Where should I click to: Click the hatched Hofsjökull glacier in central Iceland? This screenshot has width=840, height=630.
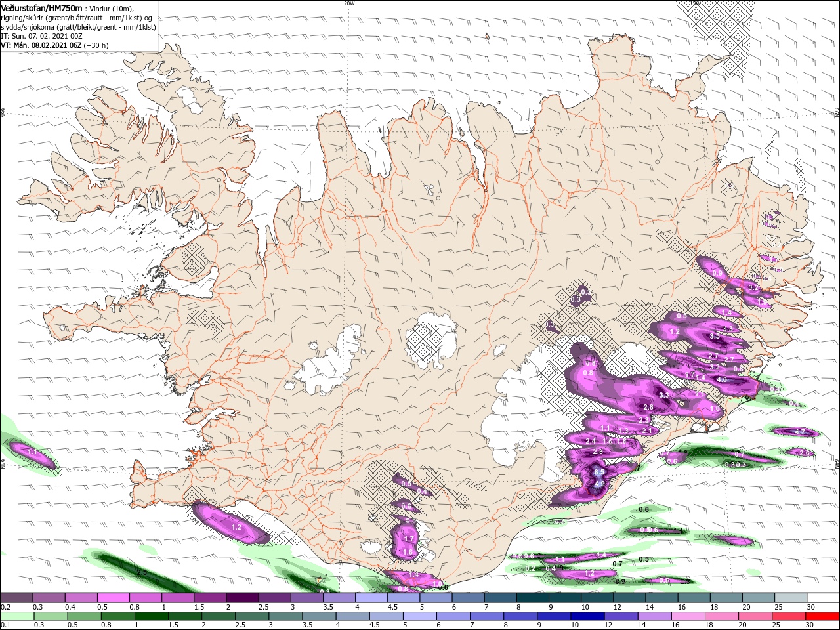pos(430,341)
